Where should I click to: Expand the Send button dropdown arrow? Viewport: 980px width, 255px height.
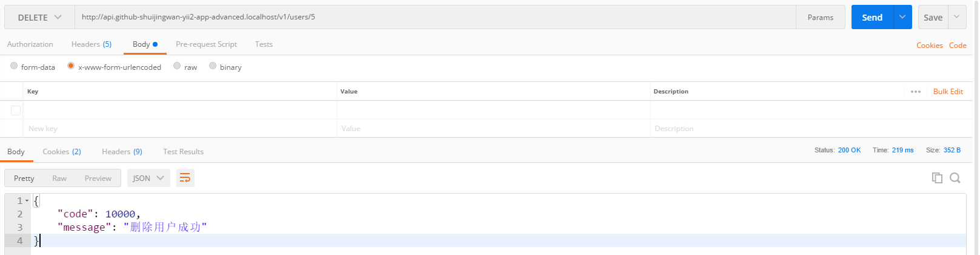tap(902, 17)
